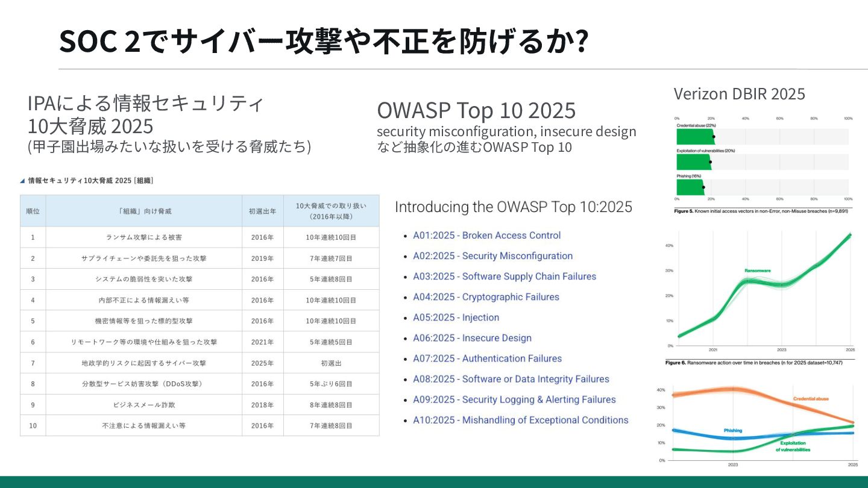The height and width of the screenshot is (488, 868).
Task: Select the A04:2025 Cryptographic Failures link
Action: pyautogui.click(x=486, y=297)
